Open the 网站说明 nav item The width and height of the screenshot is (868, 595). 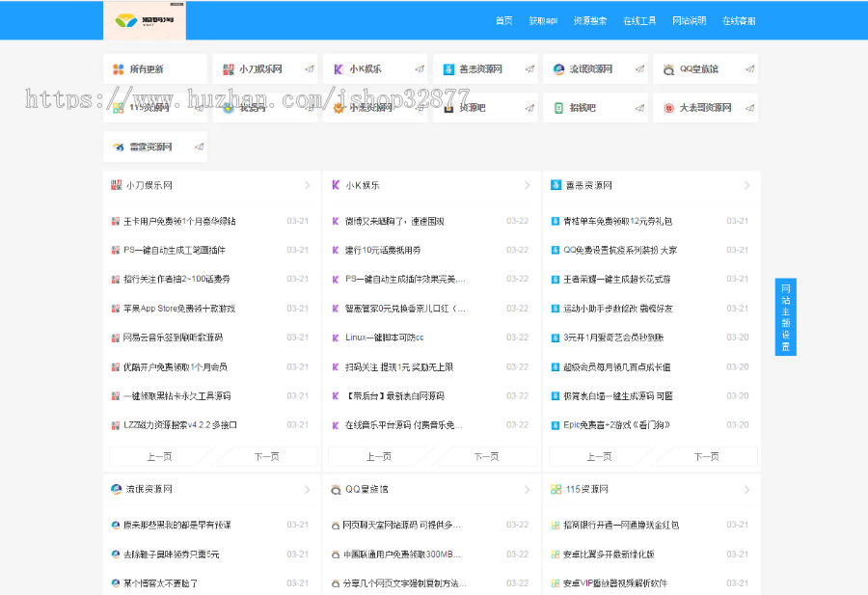[x=690, y=21]
